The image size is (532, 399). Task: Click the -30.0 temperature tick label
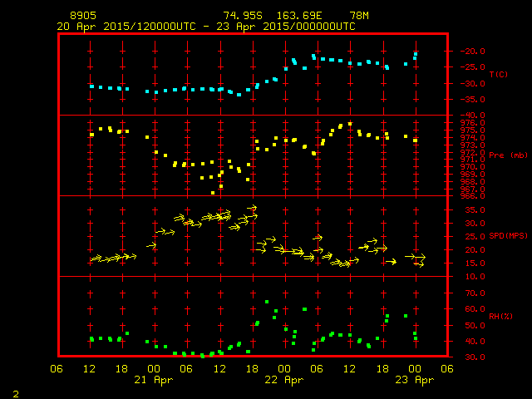point(472,83)
